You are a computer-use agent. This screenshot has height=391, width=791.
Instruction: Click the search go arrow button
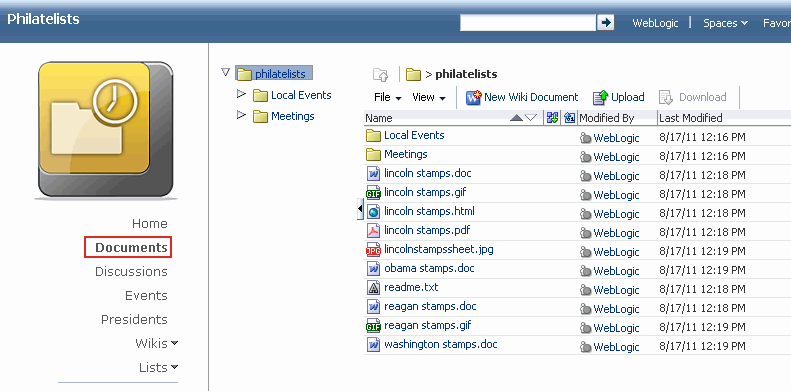(605, 23)
